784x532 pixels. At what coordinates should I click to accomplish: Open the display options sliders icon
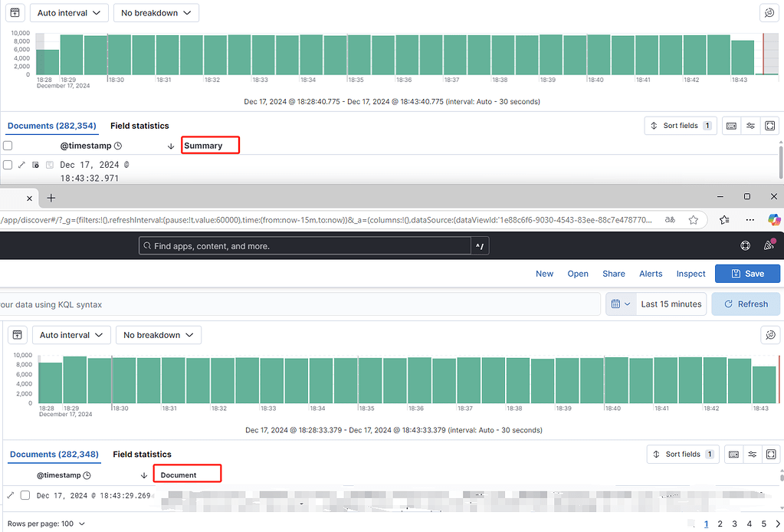click(x=751, y=454)
